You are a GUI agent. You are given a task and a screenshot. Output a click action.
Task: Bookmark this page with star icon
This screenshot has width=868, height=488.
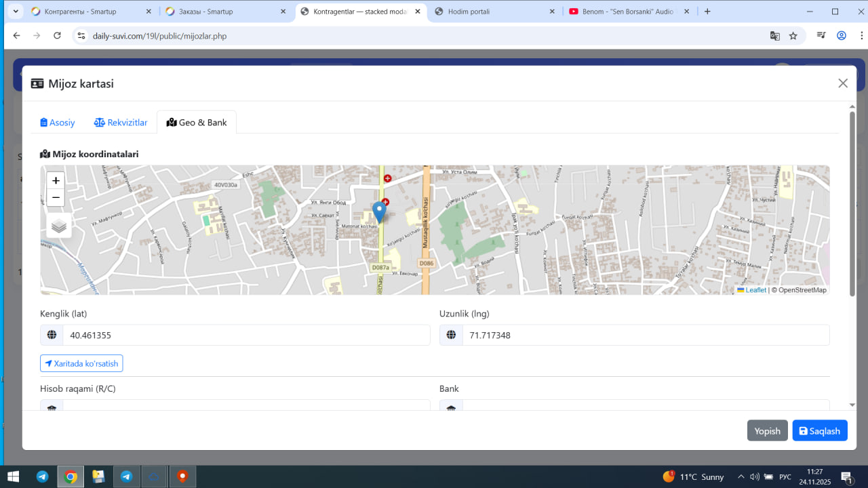click(x=793, y=36)
